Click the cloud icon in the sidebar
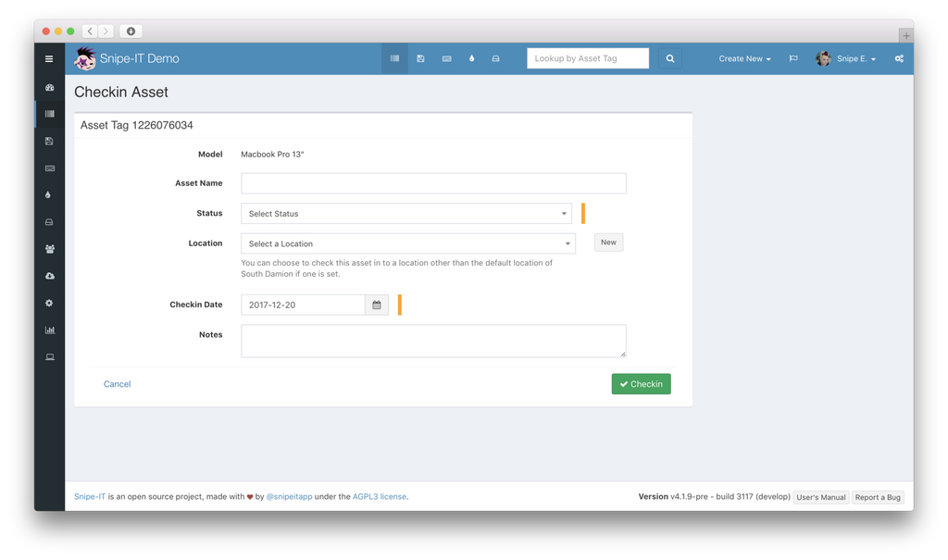 49,275
